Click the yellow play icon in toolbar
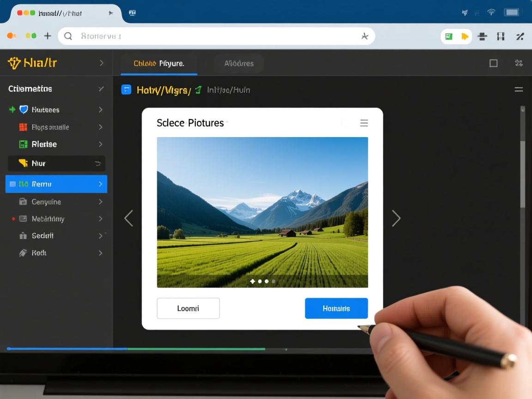This screenshot has height=399, width=532. (465, 36)
